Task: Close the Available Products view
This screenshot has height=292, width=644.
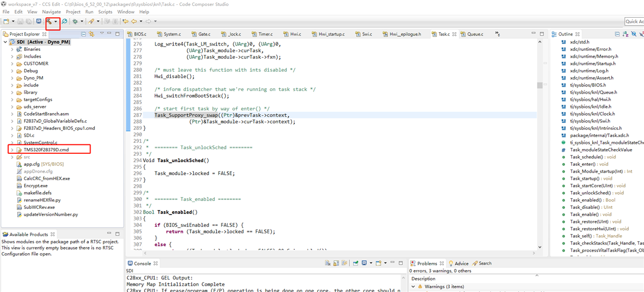Action: [53, 234]
